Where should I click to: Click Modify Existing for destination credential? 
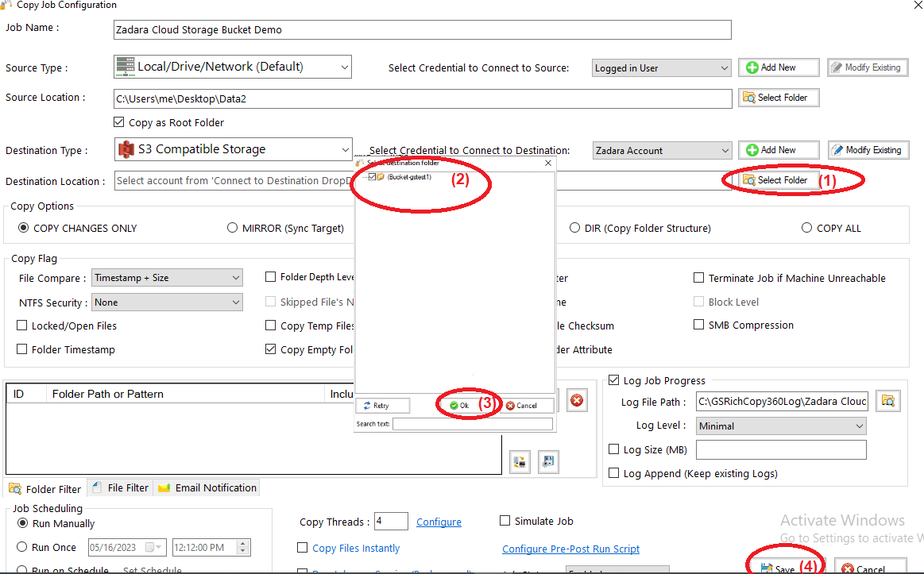tap(868, 150)
